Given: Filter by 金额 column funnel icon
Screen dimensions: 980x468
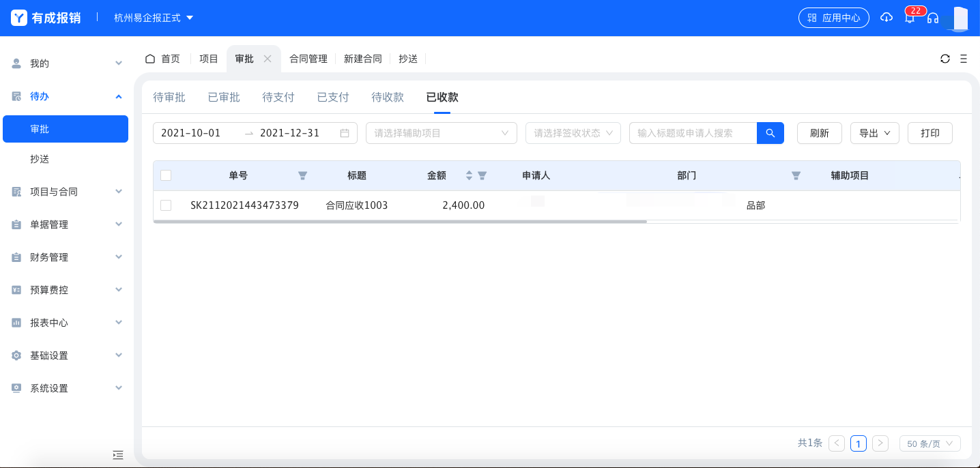Looking at the screenshot, I should [x=482, y=175].
